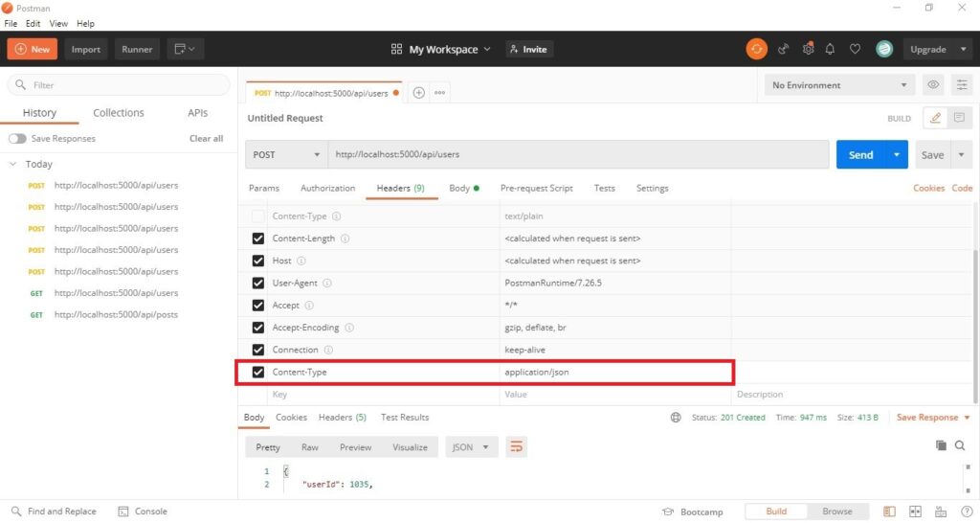This screenshot has height=523, width=980.
Task: Toggle Save Responses switch
Action: pyautogui.click(x=17, y=138)
